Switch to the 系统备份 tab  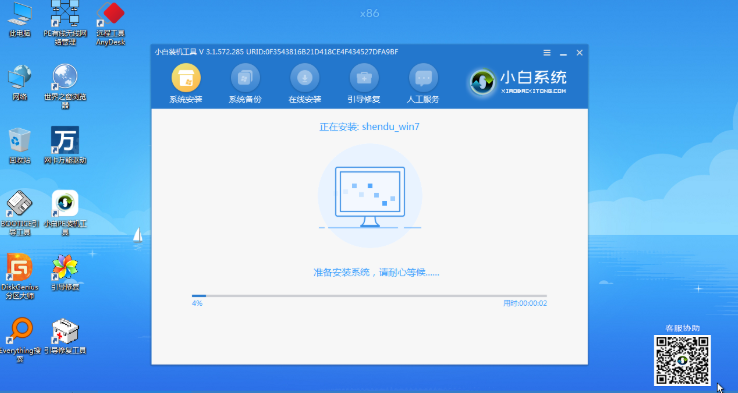[245, 84]
